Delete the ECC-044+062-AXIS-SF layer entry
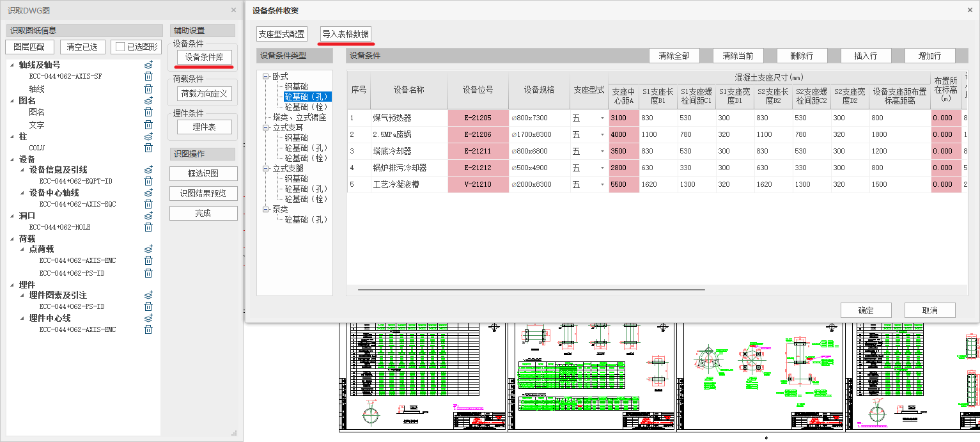980x442 pixels. tap(148, 76)
